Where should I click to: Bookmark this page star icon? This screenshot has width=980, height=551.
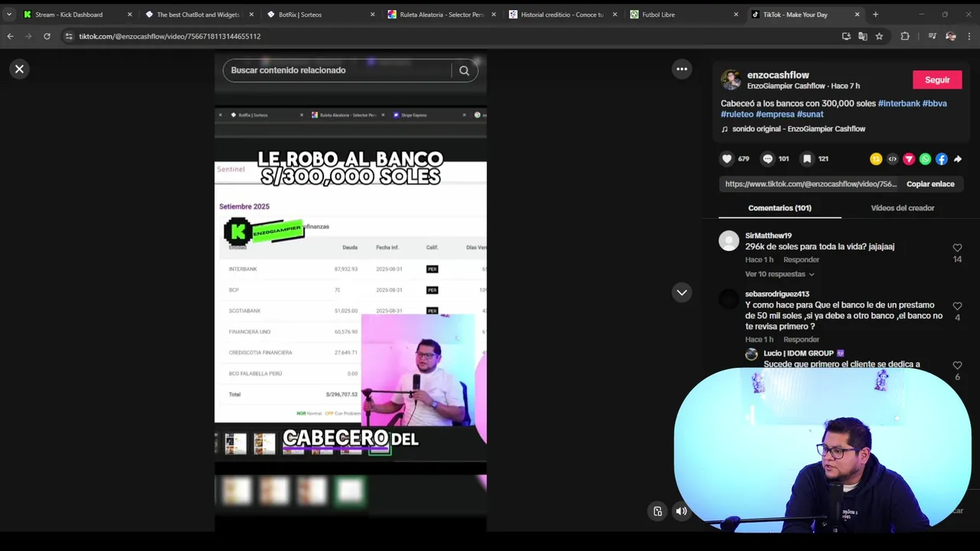coord(879,36)
